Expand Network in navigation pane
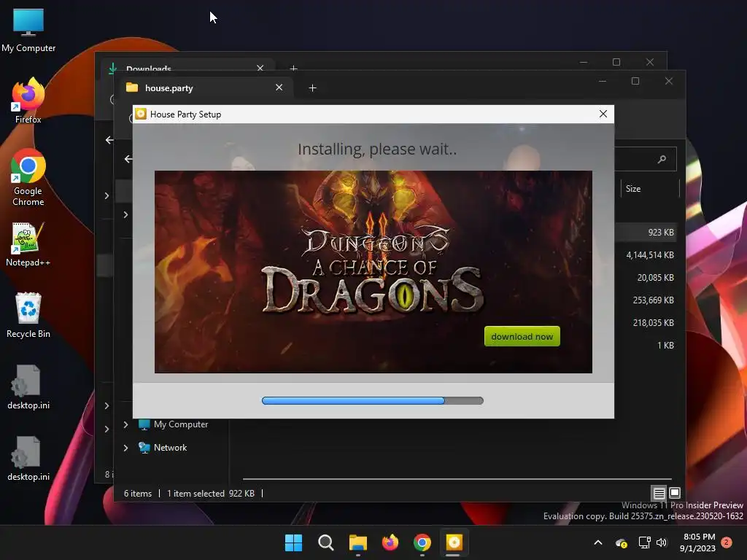Viewport: 747px width, 560px height. (125, 448)
